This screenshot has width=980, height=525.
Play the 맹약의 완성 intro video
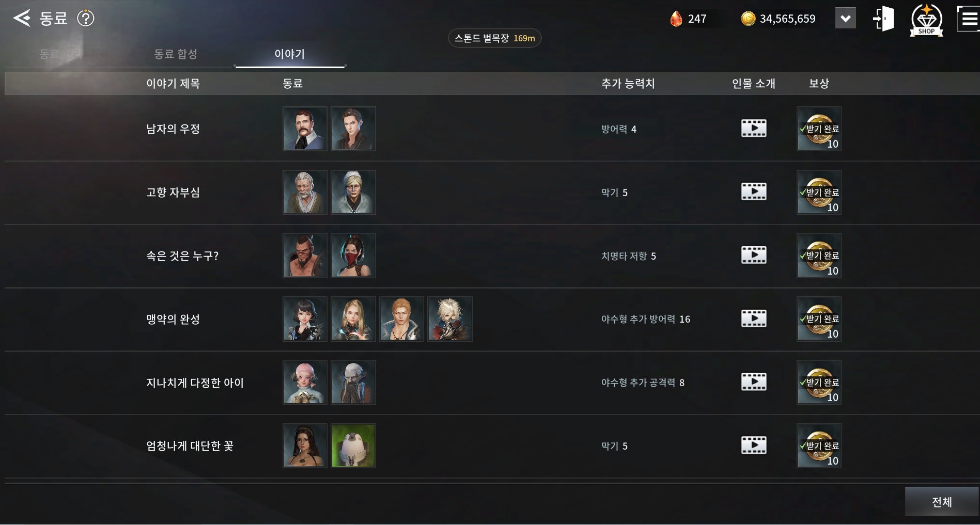coord(754,319)
